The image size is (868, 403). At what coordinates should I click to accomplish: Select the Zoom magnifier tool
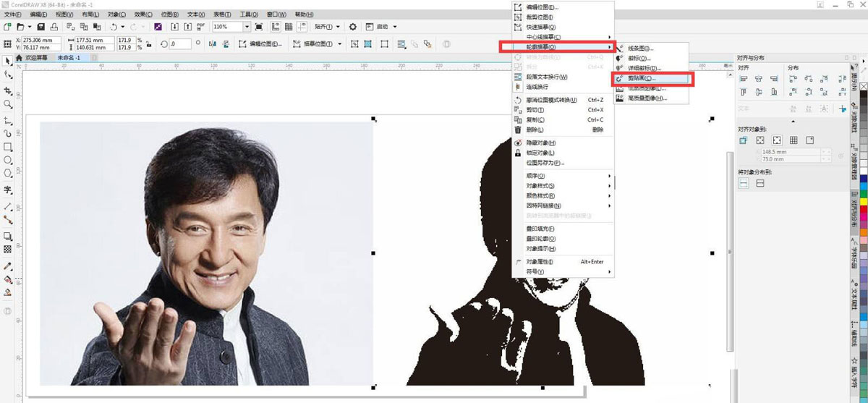point(8,104)
